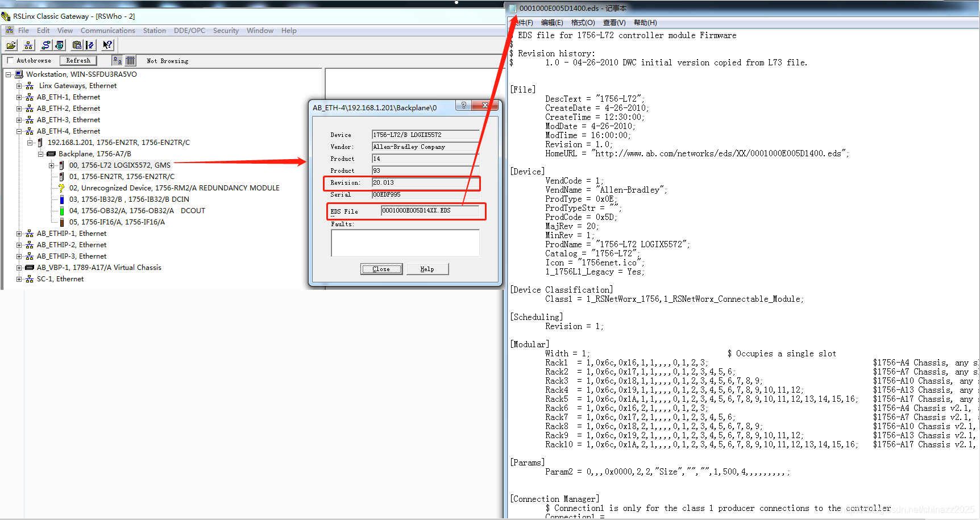Expand the 00, 1756-L72 LOGIX5572 node
The width and height of the screenshot is (980, 520).
point(51,165)
